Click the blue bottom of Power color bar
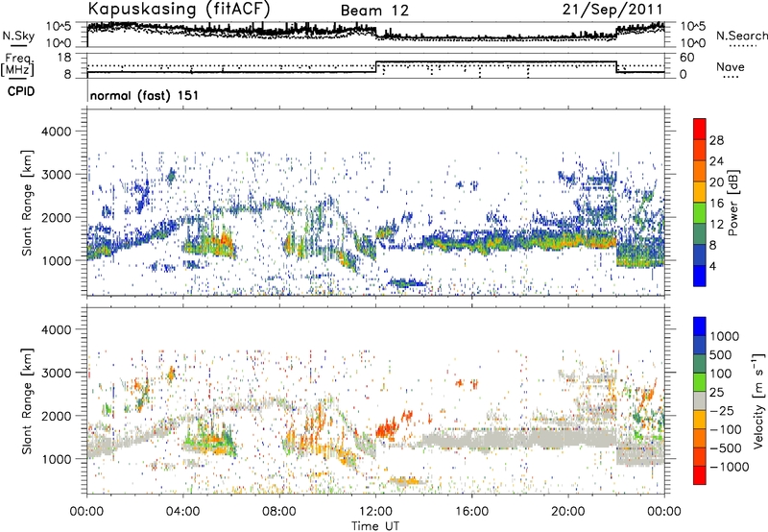 (x=700, y=276)
